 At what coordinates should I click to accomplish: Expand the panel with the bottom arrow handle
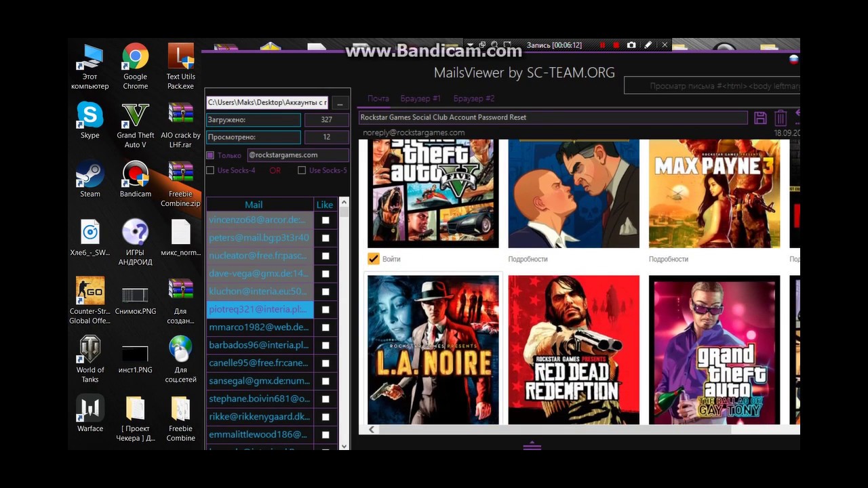click(532, 445)
